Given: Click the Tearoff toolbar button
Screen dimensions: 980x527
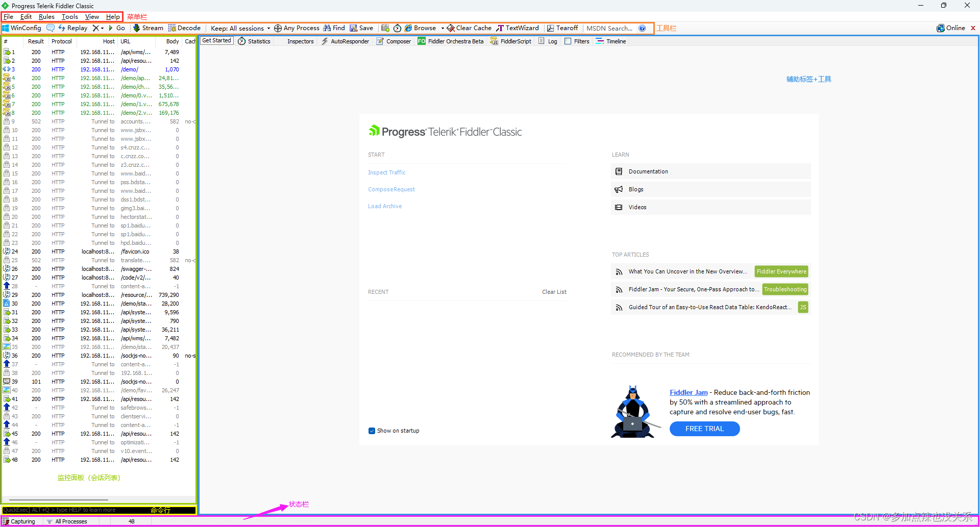Looking at the screenshot, I should click(562, 28).
